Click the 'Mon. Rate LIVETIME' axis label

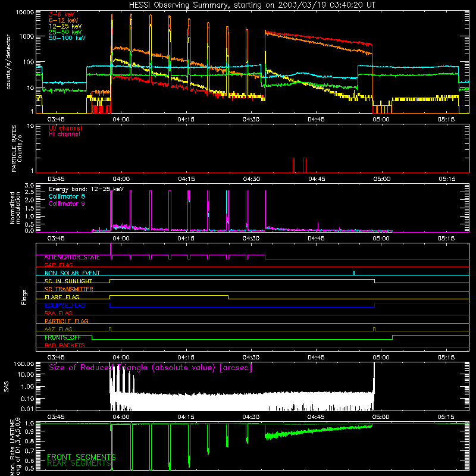pyautogui.click(x=12, y=447)
